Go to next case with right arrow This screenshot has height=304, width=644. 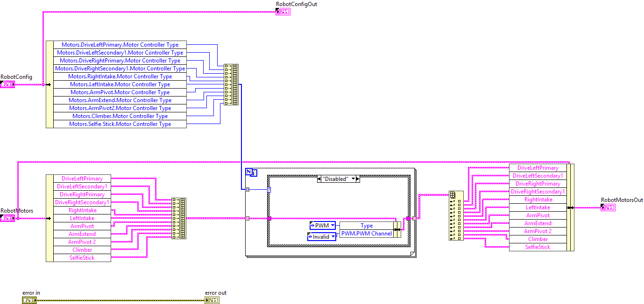point(358,179)
